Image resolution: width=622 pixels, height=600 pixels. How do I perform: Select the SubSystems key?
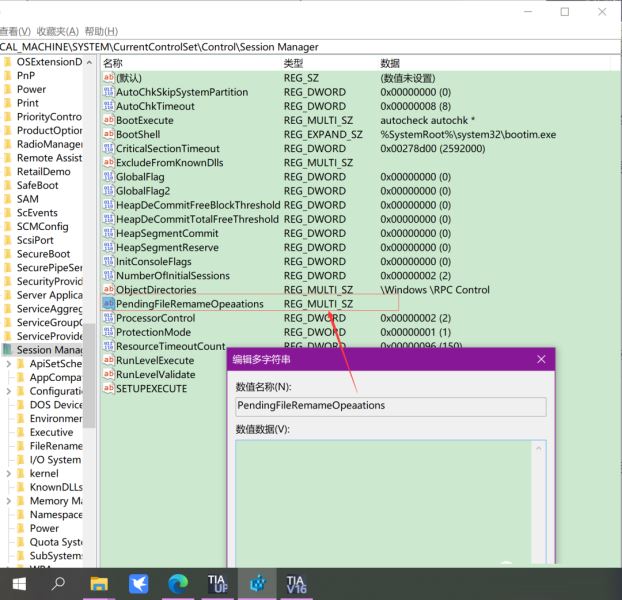(x=56, y=556)
